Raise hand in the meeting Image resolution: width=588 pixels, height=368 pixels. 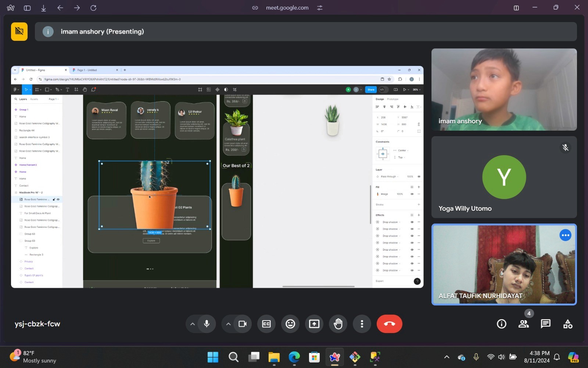[338, 324]
